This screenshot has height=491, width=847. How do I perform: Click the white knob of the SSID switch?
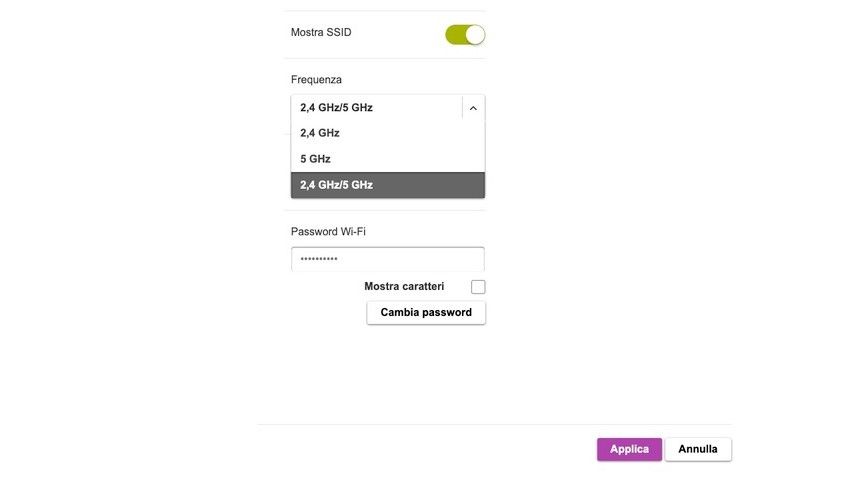pyautogui.click(x=475, y=35)
